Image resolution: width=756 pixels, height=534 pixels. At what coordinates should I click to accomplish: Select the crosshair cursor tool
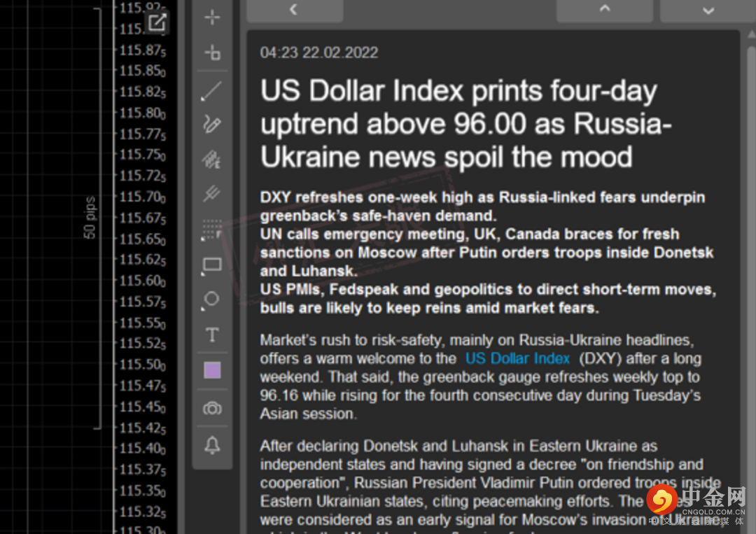click(x=212, y=17)
